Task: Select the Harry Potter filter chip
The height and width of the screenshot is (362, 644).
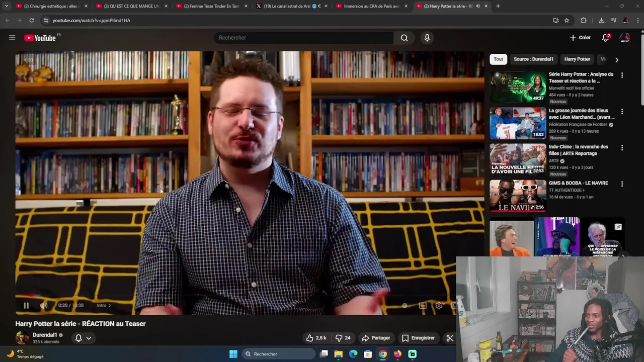Action: tap(577, 59)
